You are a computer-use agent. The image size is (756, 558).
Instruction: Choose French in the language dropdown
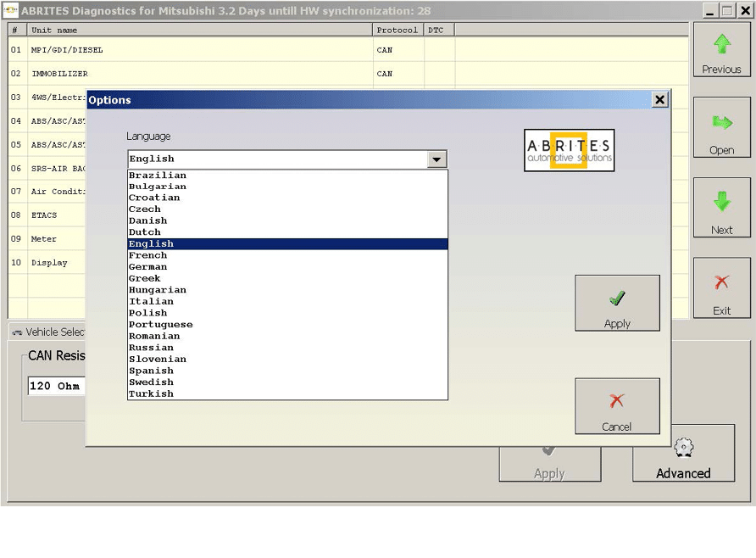click(147, 255)
